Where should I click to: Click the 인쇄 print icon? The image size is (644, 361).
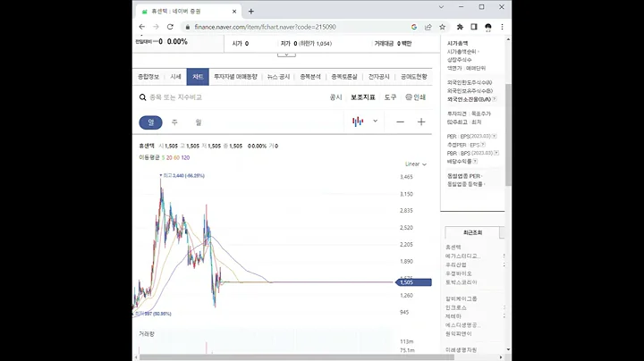click(x=415, y=97)
